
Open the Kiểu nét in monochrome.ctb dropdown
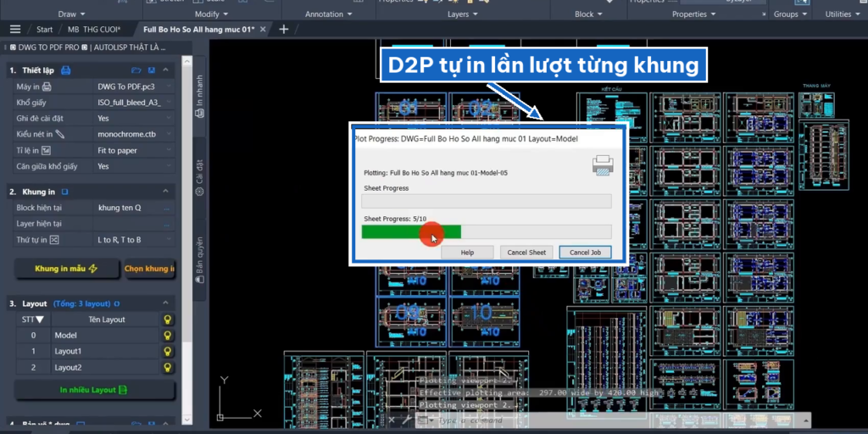click(x=135, y=134)
